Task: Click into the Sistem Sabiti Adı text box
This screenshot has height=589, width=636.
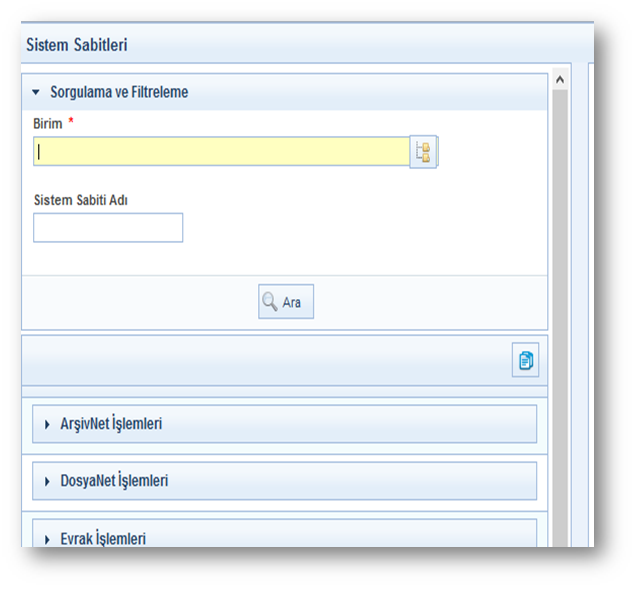Action: [x=108, y=228]
